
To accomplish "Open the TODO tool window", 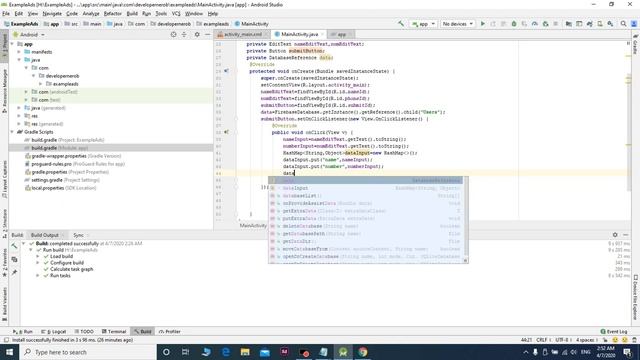I will pyautogui.click(x=84, y=331).
